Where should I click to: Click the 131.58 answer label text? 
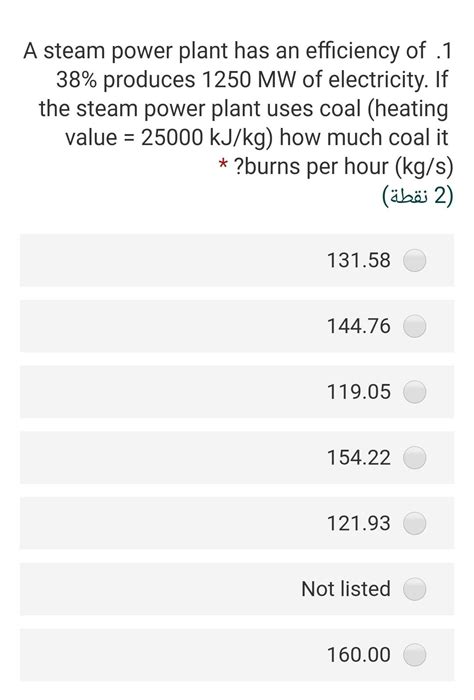pyautogui.click(x=359, y=260)
